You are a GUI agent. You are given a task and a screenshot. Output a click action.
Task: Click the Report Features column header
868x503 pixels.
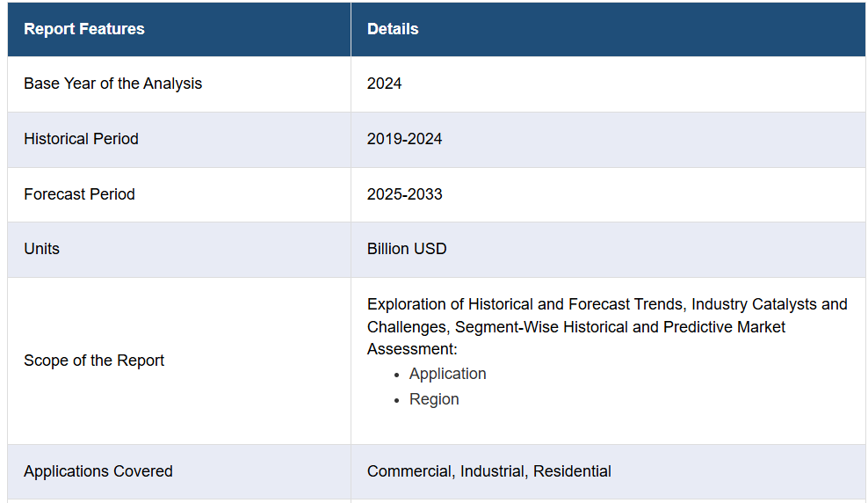tap(84, 29)
